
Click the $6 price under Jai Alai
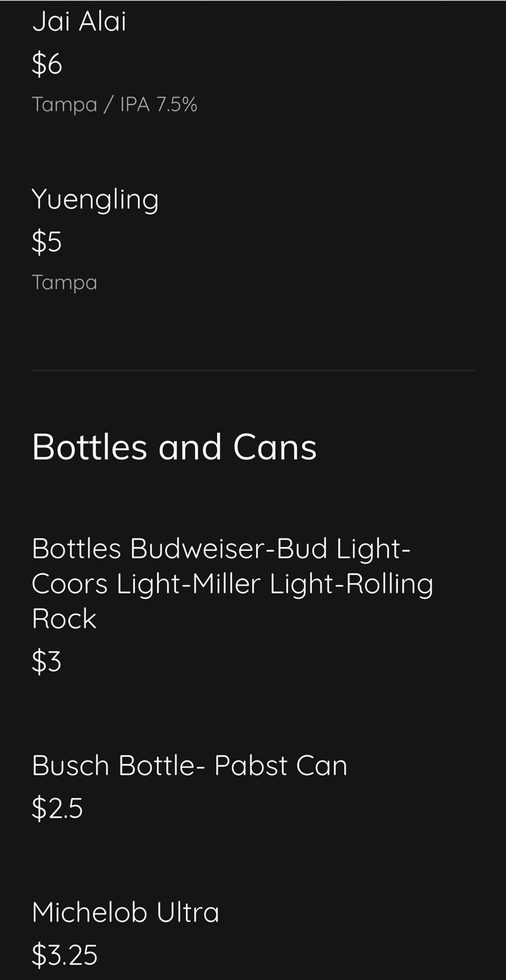(x=47, y=64)
